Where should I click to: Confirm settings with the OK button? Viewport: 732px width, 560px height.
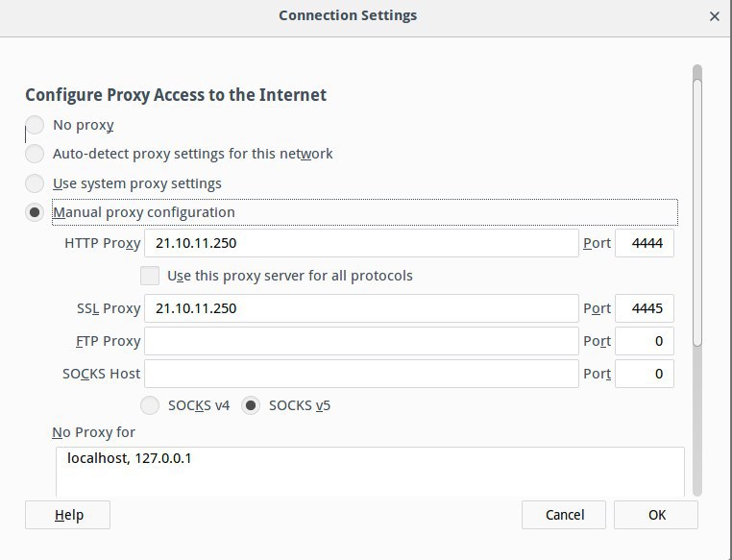tap(656, 515)
